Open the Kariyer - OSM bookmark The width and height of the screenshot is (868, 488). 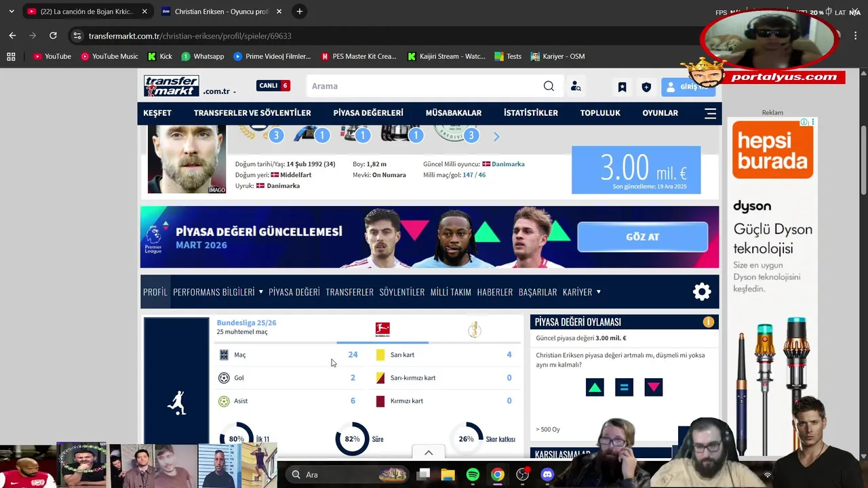tap(557, 56)
